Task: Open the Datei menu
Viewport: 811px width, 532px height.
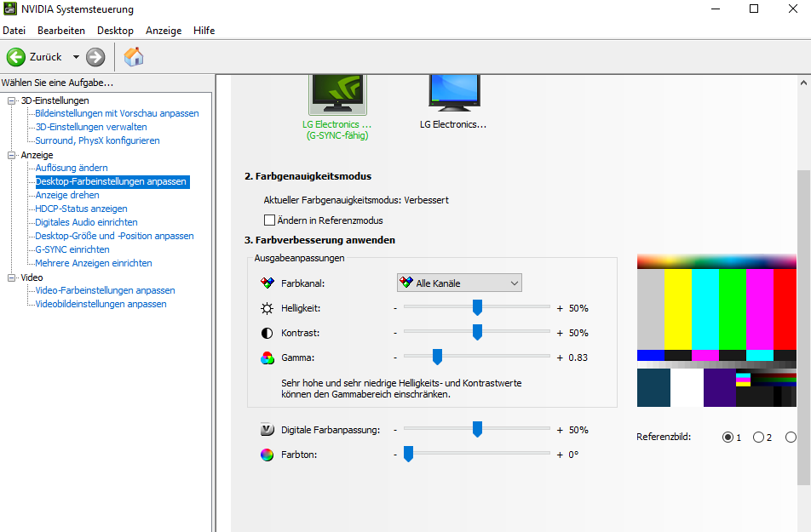Action: 14,31
